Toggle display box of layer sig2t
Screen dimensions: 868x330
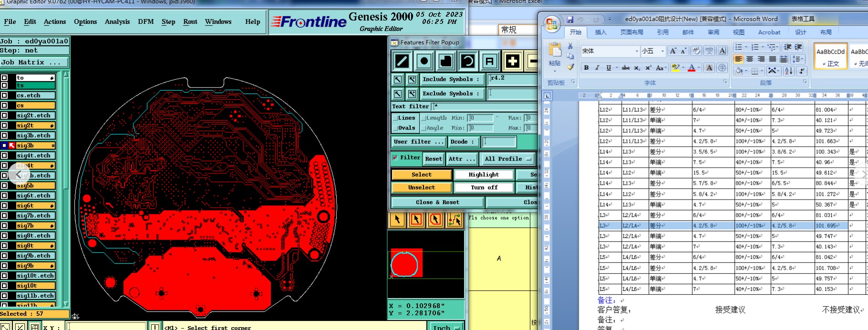[x=4, y=126]
